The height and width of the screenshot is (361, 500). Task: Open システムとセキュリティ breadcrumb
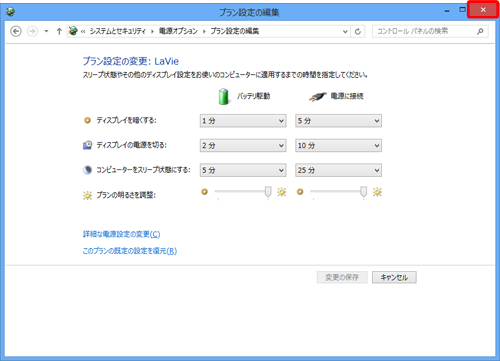click(118, 31)
